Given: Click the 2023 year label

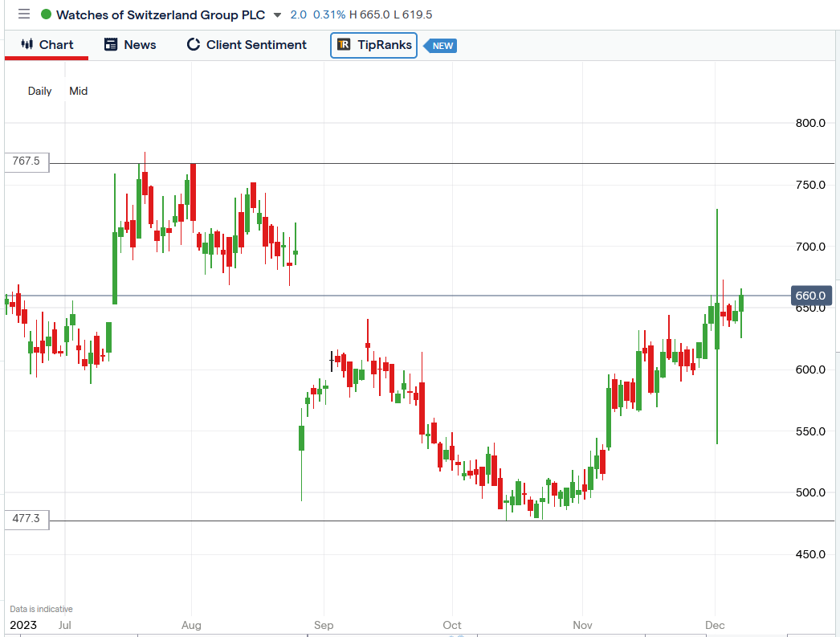Looking at the screenshot, I should point(23,625).
